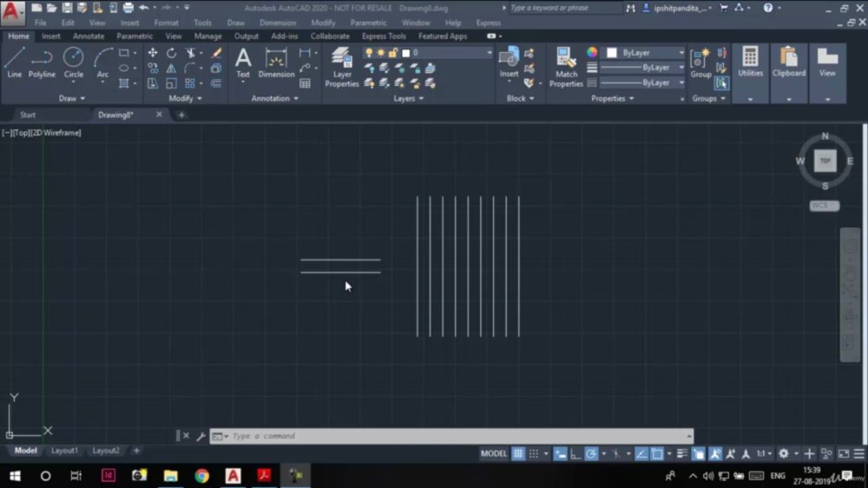Activate the Erase tool
868x488 pixels.
(216, 53)
